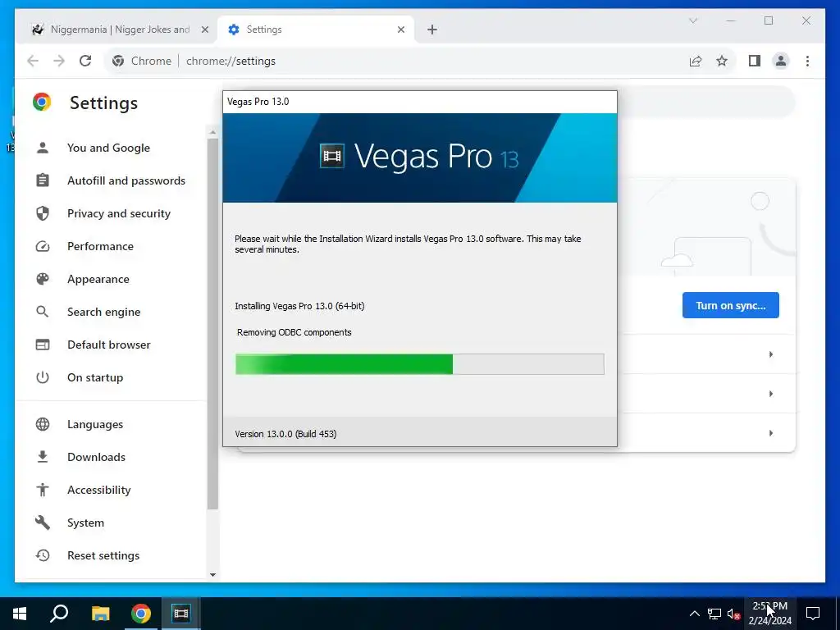Click the sidebar scrollbar thumb
840x630 pixels.
(212, 323)
